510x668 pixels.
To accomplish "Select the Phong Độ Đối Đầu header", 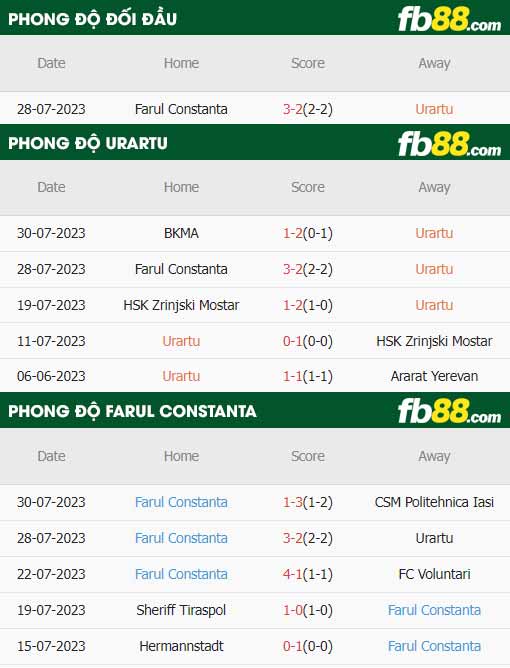I will click(x=92, y=19).
